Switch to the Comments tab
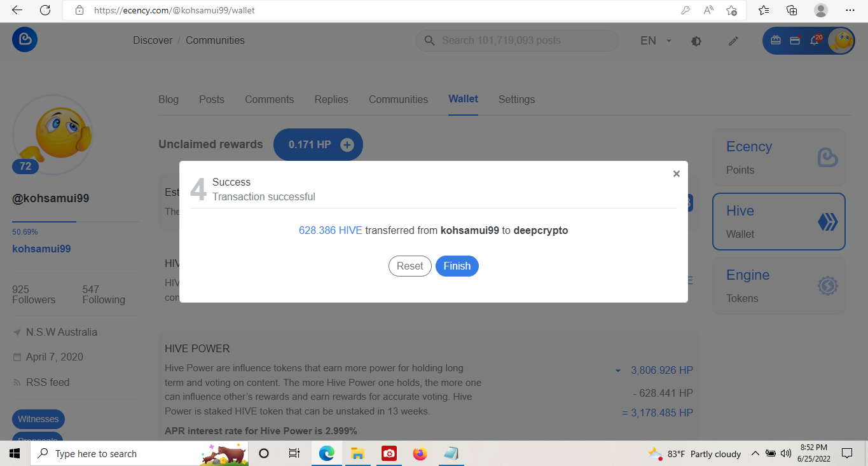 pyautogui.click(x=270, y=99)
